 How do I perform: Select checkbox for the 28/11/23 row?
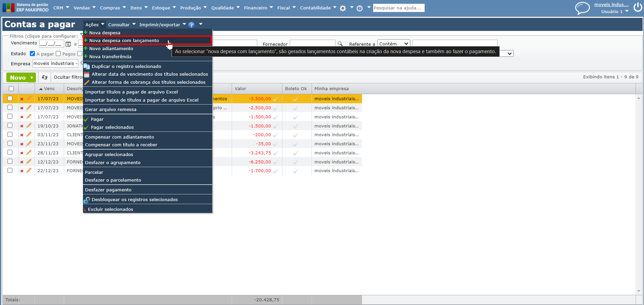10,152
